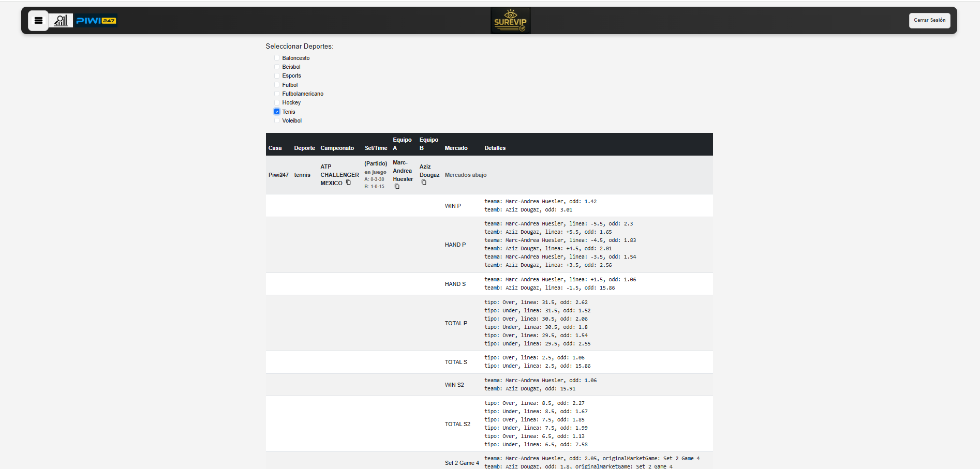Open the hamburger menu
This screenshot has width=980, height=469.
click(38, 20)
